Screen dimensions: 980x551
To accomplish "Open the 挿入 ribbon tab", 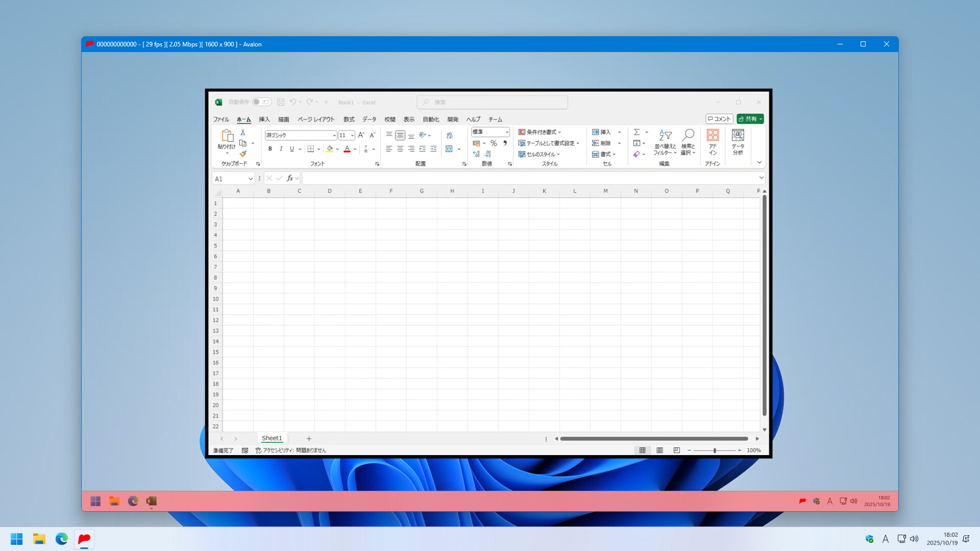I will point(264,119).
